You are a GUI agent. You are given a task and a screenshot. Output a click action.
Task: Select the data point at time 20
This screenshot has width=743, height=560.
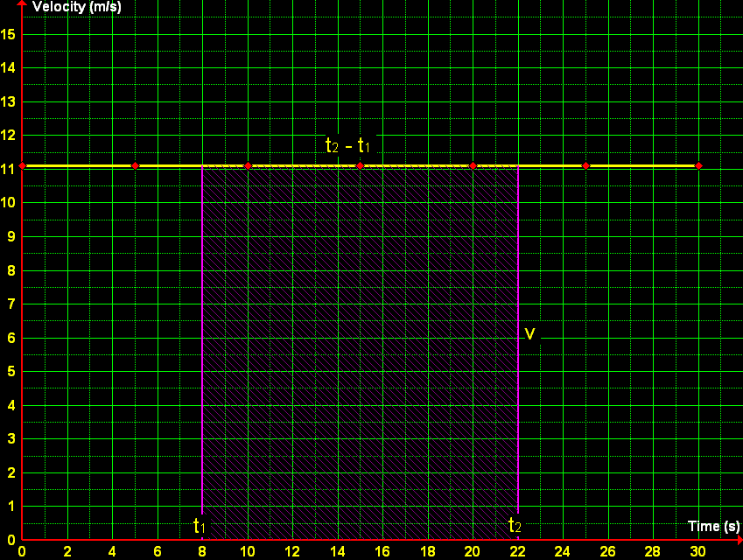[472, 164]
